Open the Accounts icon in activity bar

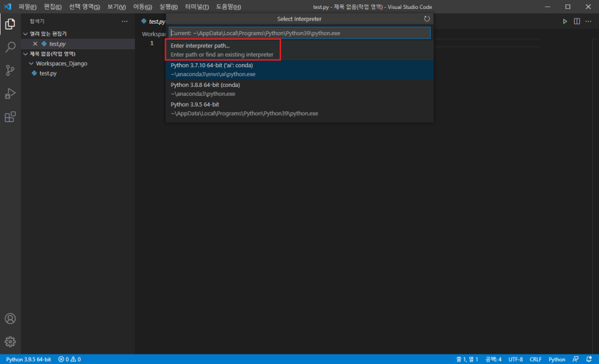tap(10, 319)
